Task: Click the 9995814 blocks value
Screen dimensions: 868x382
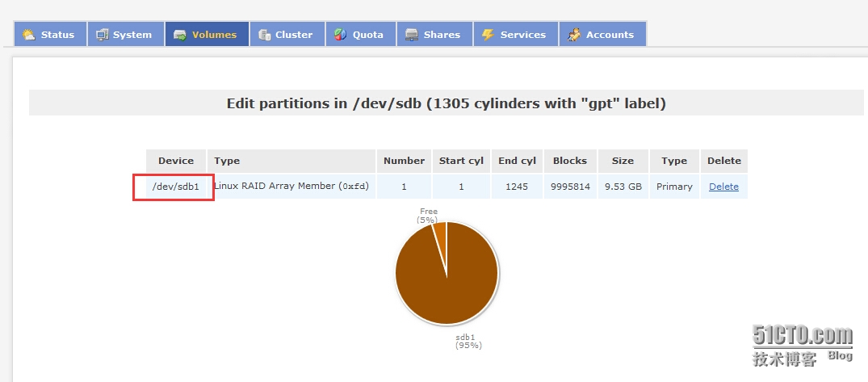Action: click(x=570, y=187)
